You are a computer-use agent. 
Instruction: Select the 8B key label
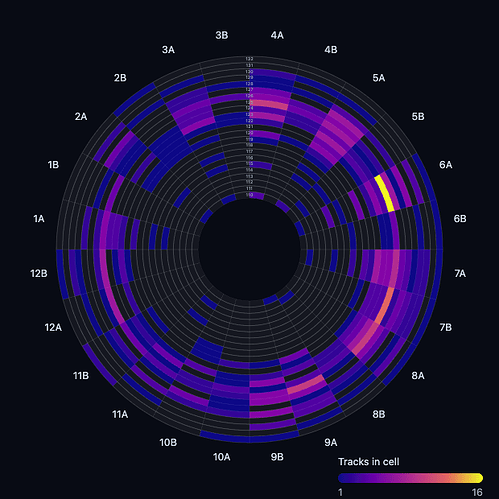(379, 414)
